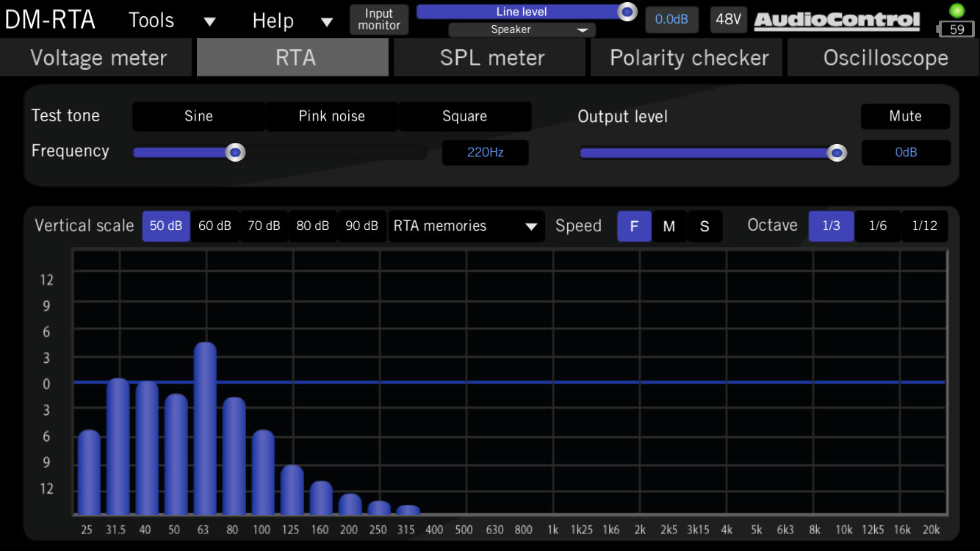Select 1/12 octave resolution

tap(925, 226)
